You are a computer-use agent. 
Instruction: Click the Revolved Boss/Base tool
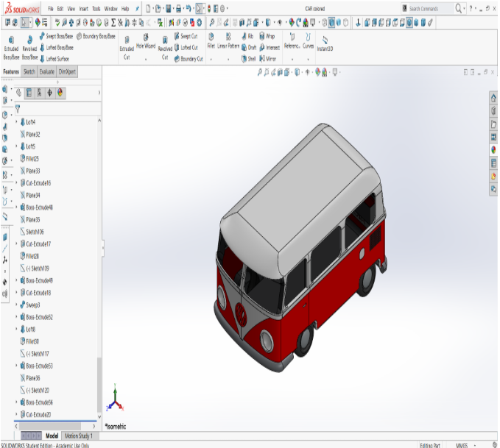[x=29, y=48]
